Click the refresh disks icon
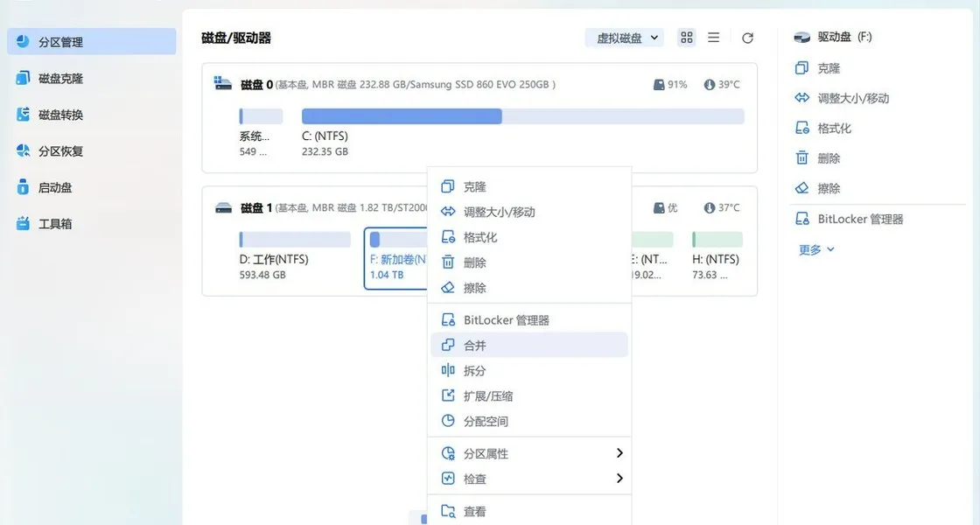Image resolution: width=980 pixels, height=525 pixels. pyautogui.click(x=747, y=38)
